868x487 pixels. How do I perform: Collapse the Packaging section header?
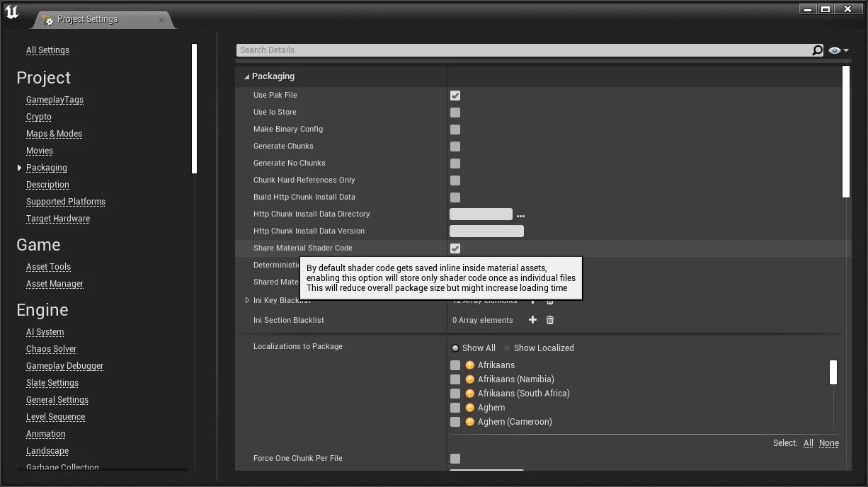click(247, 76)
